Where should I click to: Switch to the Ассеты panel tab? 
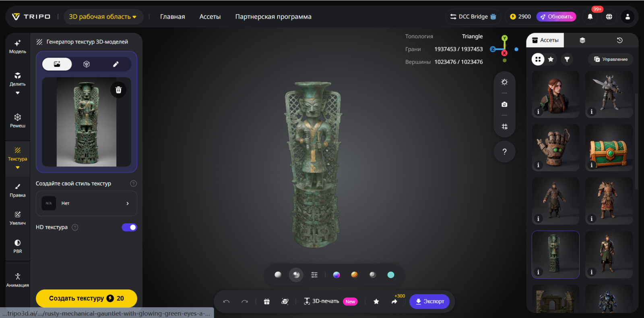click(545, 40)
